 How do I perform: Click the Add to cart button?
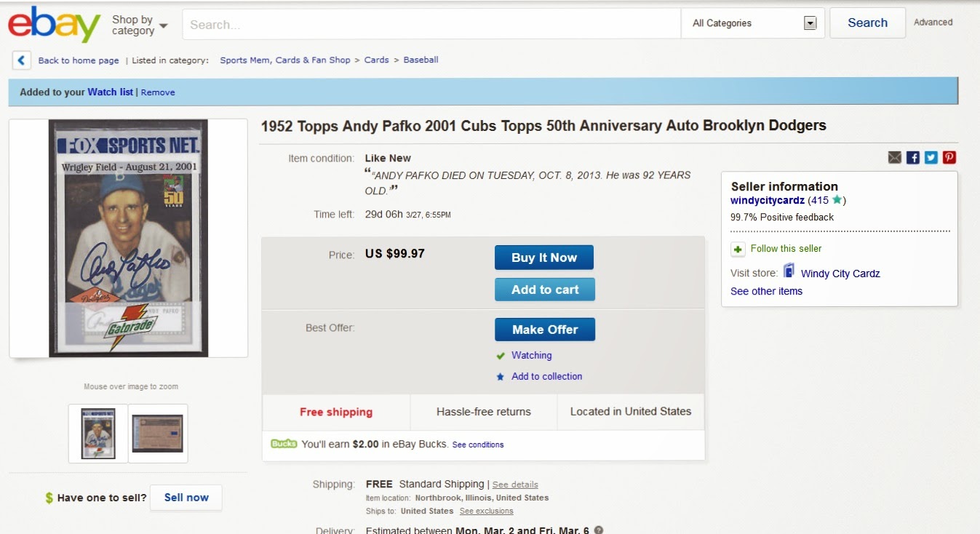(x=545, y=290)
